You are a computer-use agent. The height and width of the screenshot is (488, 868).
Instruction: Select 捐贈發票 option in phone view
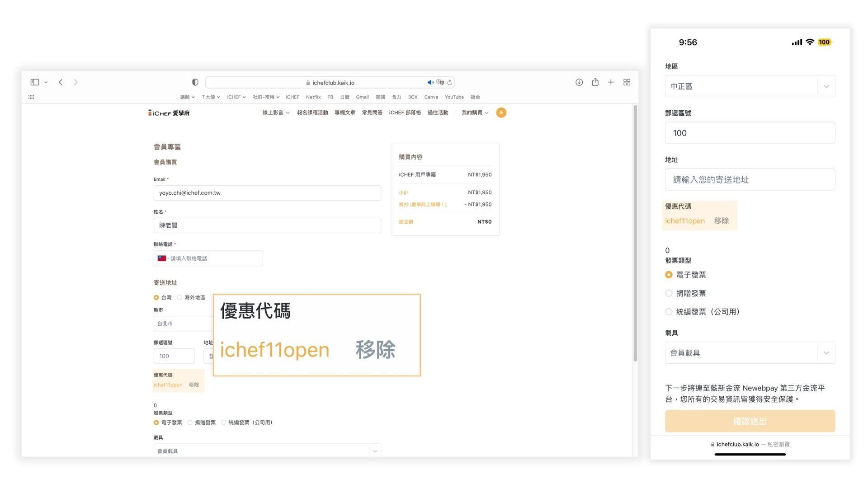tap(669, 293)
